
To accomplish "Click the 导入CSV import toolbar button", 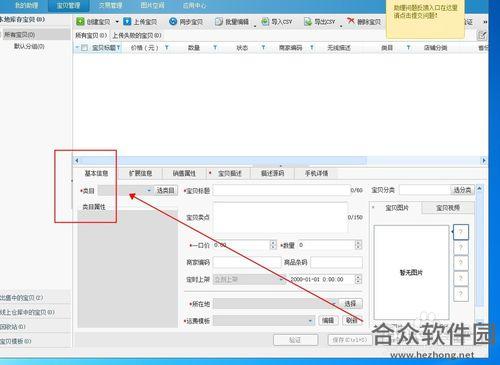I will 277,22.
